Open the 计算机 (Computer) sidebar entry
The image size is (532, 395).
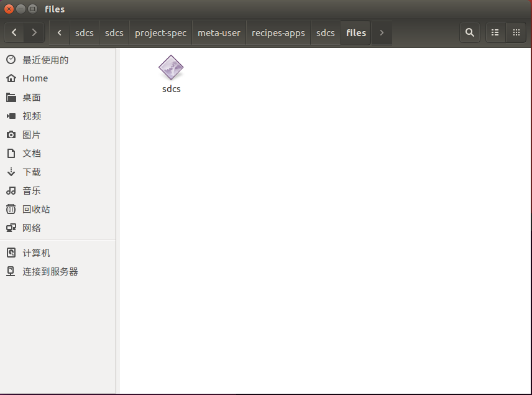[35, 253]
